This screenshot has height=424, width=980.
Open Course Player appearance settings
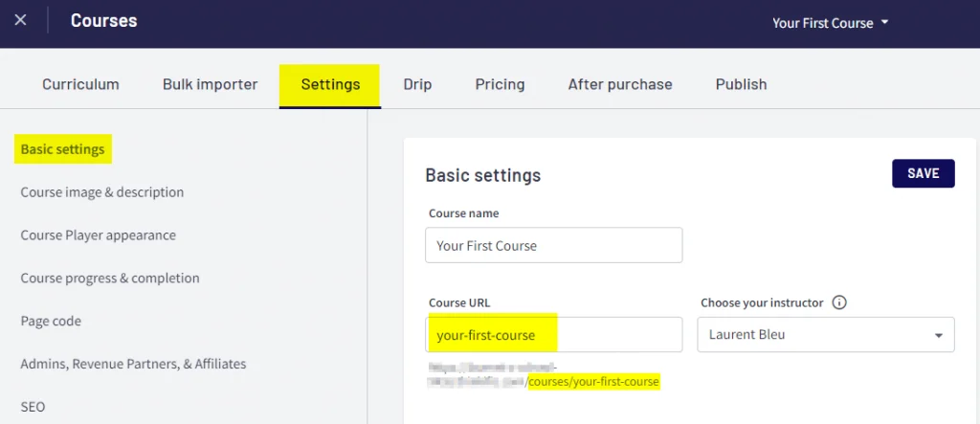tap(99, 235)
